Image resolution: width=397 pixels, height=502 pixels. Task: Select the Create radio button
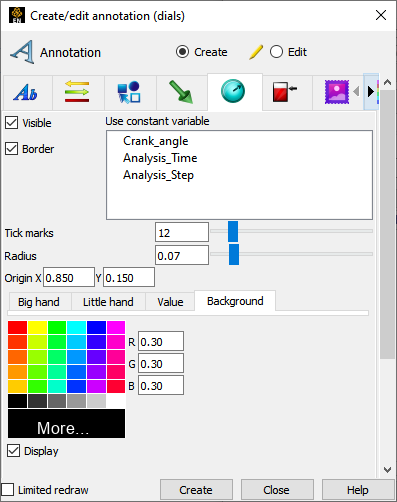(x=182, y=52)
